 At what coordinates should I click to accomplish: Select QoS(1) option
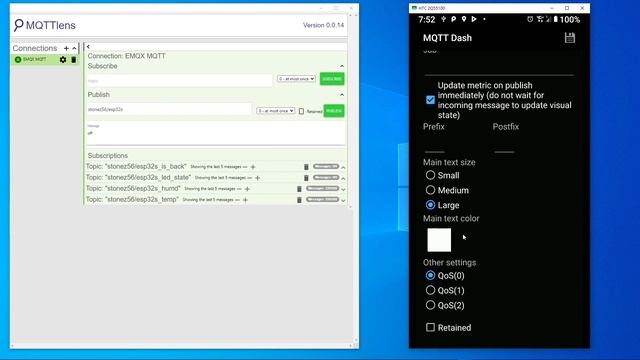click(430, 290)
